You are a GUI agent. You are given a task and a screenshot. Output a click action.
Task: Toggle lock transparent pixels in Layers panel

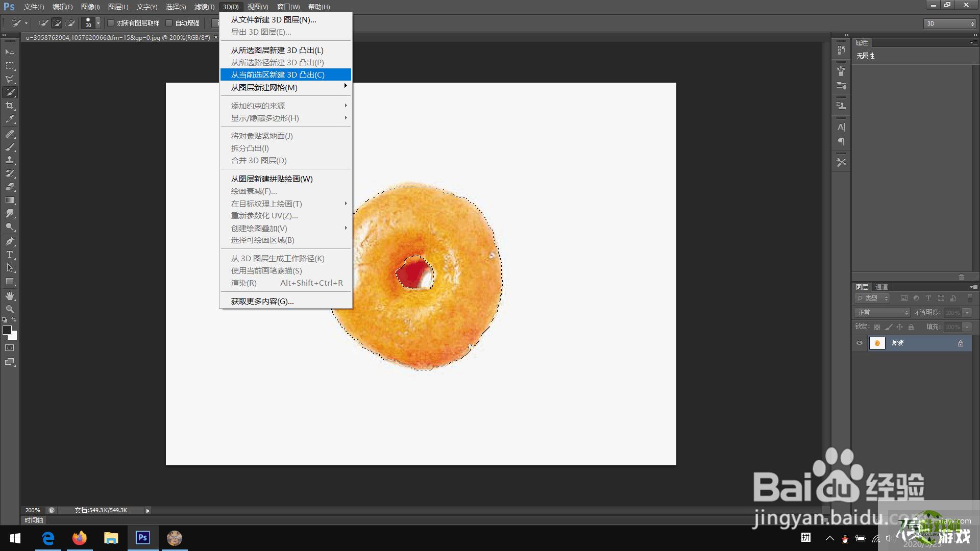click(x=877, y=327)
